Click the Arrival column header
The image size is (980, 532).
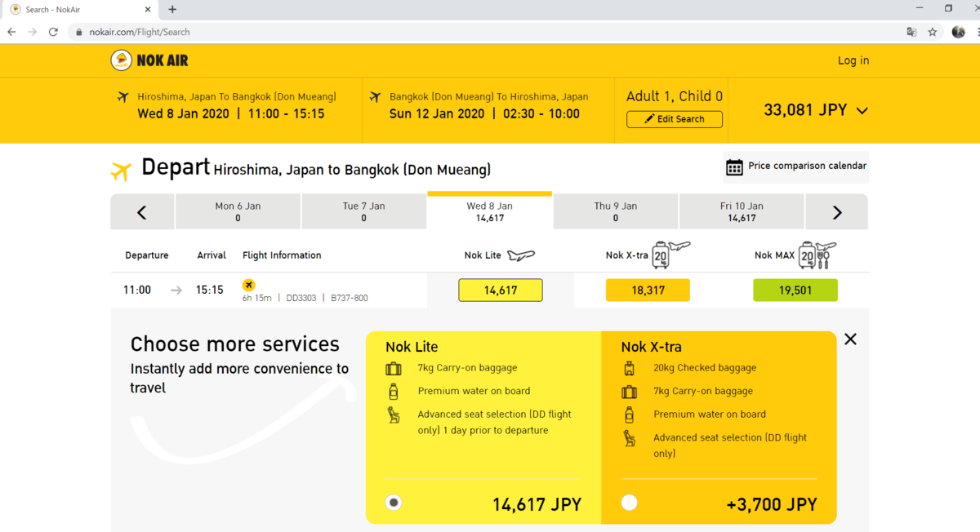point(212,255)
